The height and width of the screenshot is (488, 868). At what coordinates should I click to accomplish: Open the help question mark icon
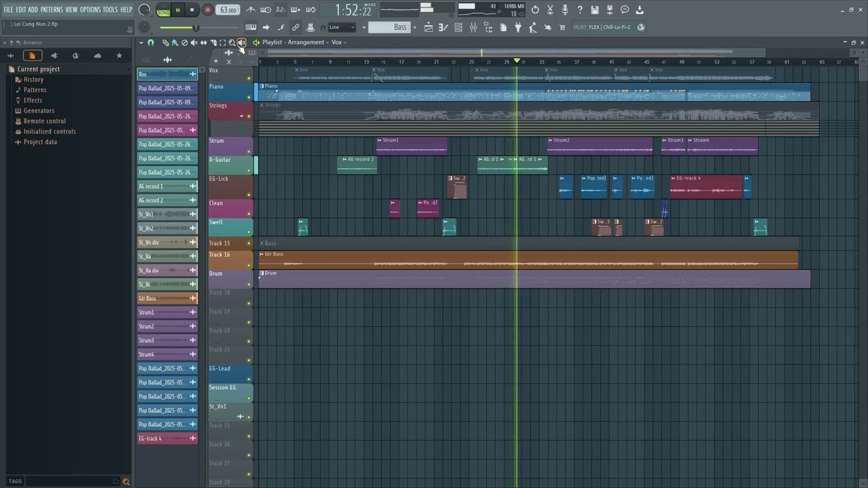580,9
